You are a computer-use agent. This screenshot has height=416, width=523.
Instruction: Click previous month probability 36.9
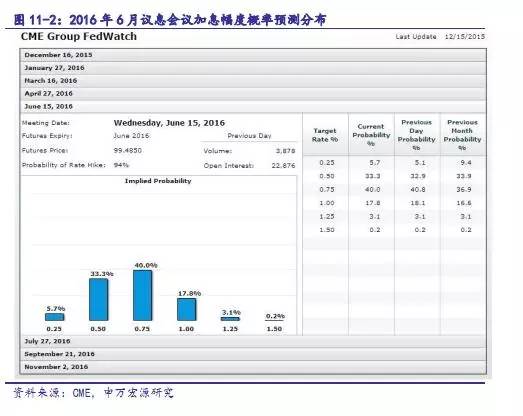464,189
